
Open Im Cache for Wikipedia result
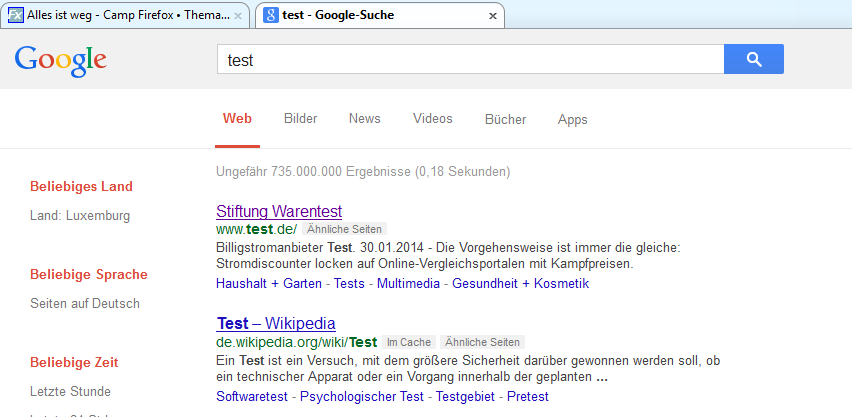(409, 343)
